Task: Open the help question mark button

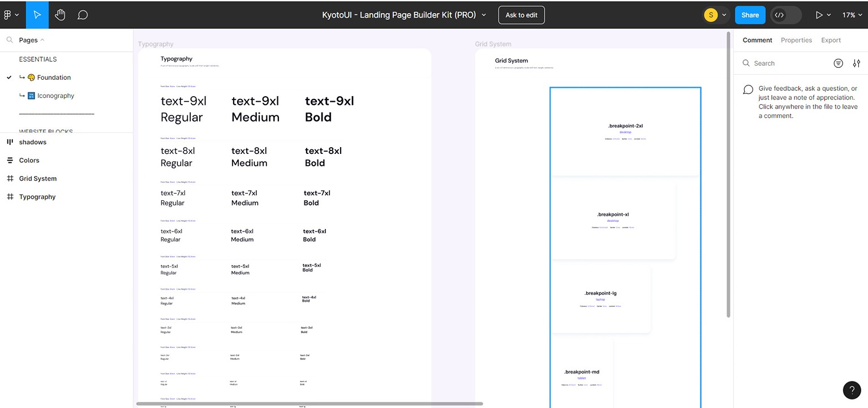Action: tap(852, 390)
